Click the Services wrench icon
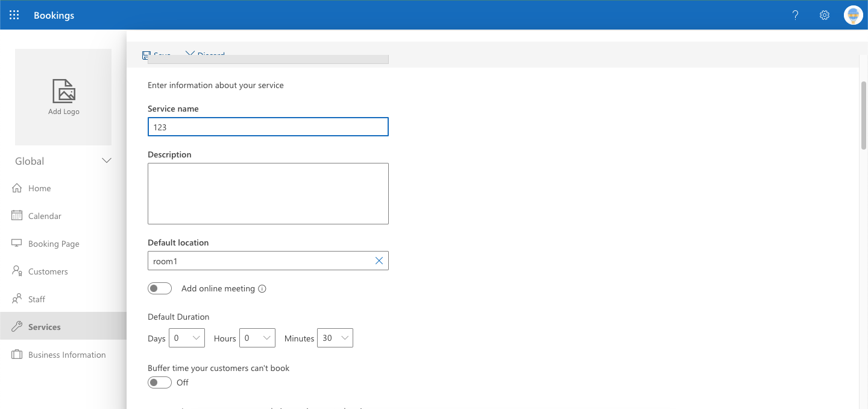Viewport: 868px width, 409px height. point(17,327)
